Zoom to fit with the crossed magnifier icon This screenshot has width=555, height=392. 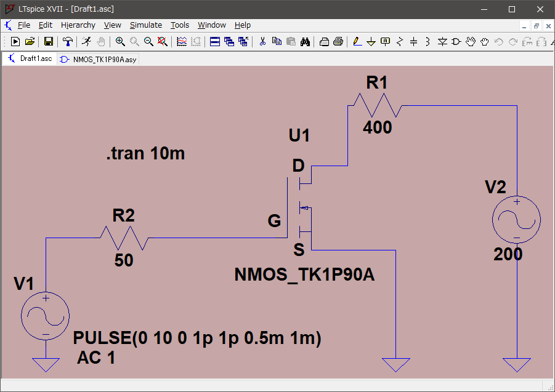tap(163, 42)
